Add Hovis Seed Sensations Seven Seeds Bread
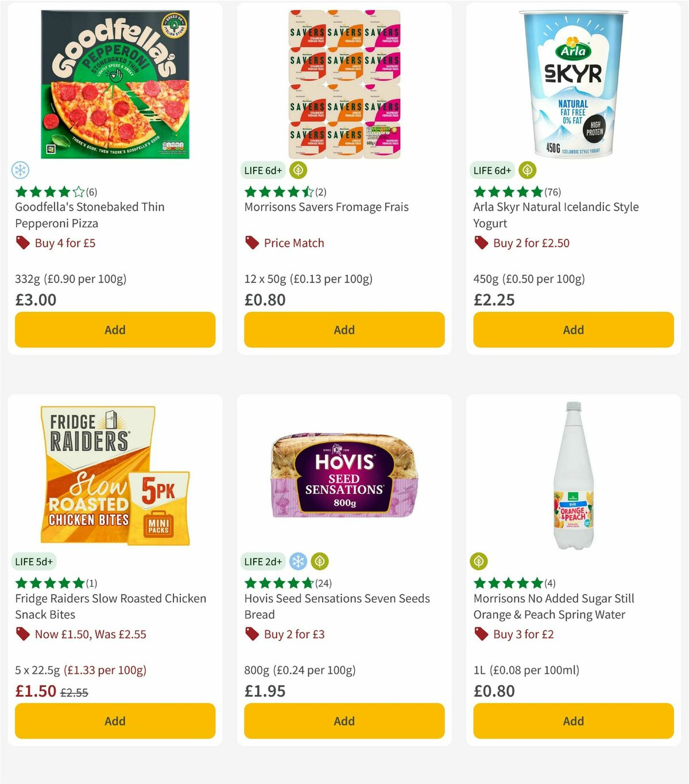 (343, 721)
